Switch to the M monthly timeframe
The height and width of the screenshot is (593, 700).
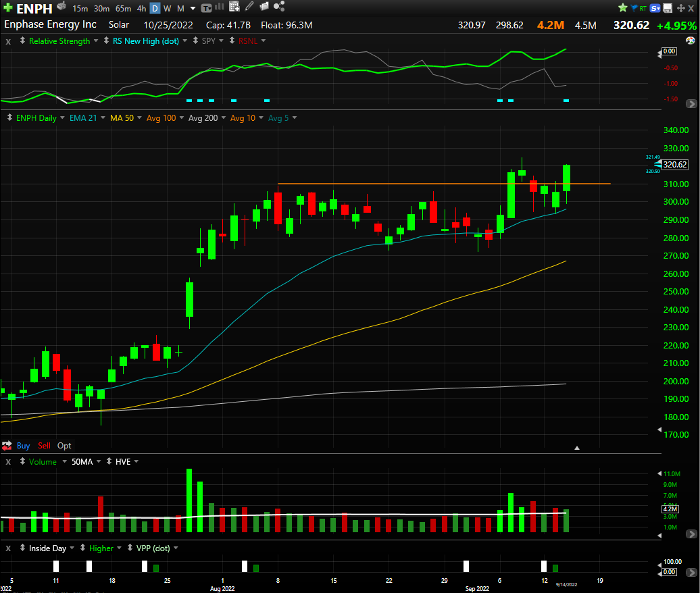point(180,9)
